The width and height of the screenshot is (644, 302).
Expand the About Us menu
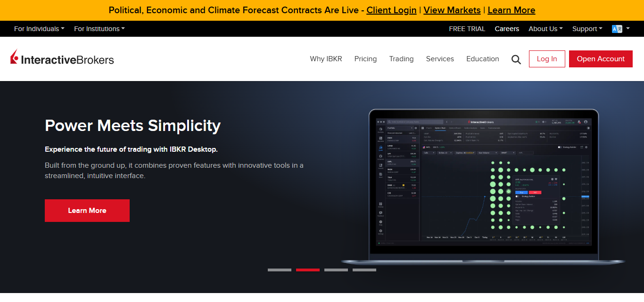pyautogui.click(x=545, y=29)
